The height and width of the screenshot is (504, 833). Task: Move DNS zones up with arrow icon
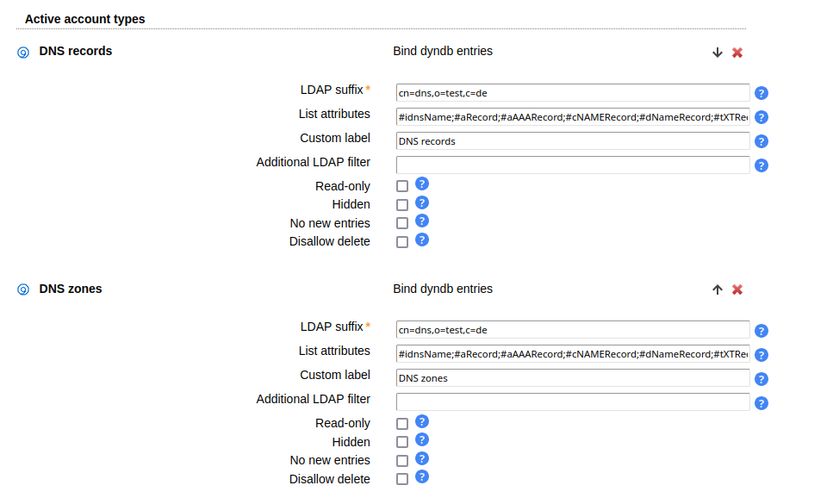(717, 290)
